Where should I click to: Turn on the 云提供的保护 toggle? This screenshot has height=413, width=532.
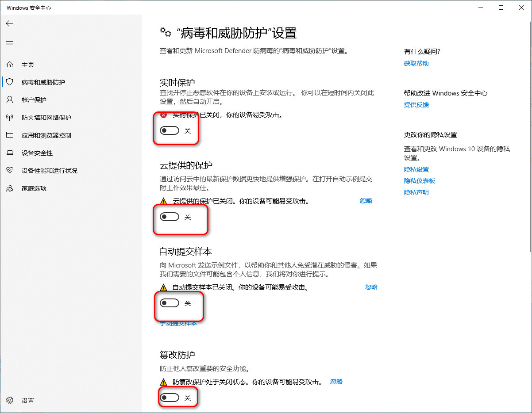tap(170, 217)
